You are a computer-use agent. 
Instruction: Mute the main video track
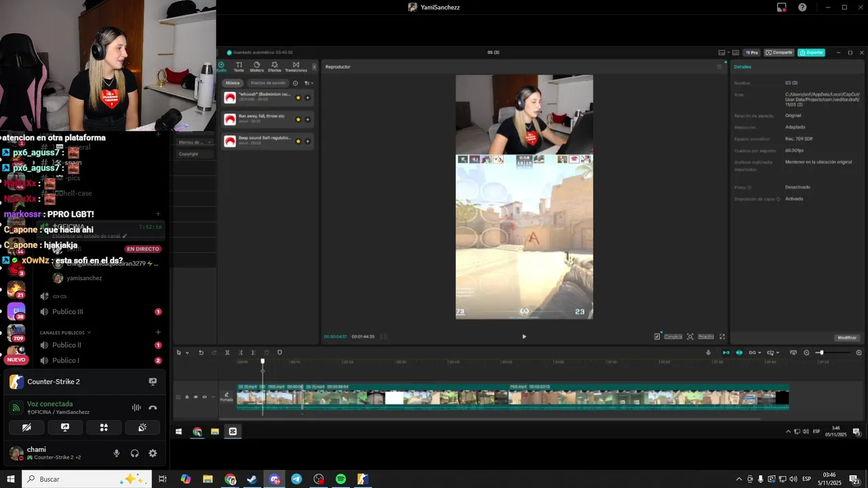coord(205,396)
